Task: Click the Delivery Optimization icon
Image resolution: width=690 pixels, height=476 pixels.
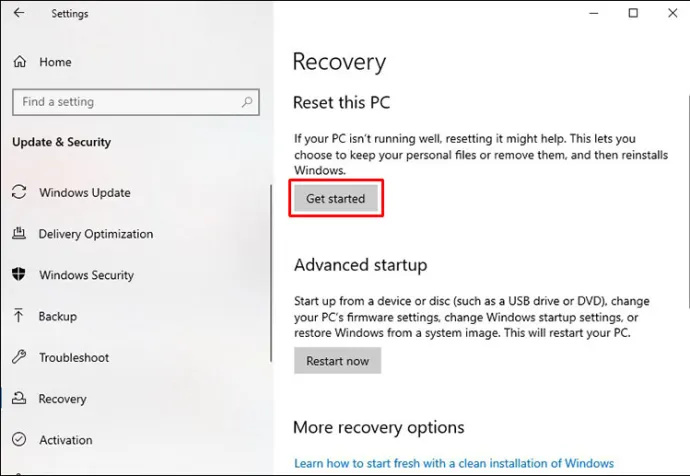Action: 19,233
